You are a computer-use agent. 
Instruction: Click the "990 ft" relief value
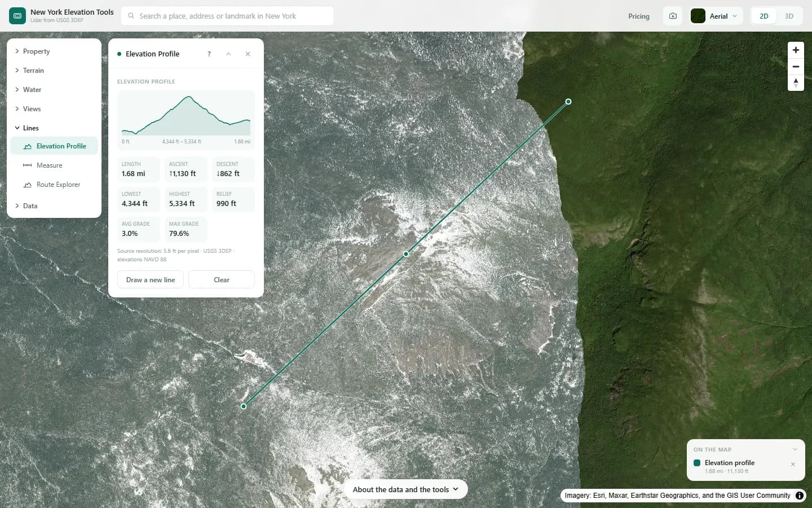(227, 204)
